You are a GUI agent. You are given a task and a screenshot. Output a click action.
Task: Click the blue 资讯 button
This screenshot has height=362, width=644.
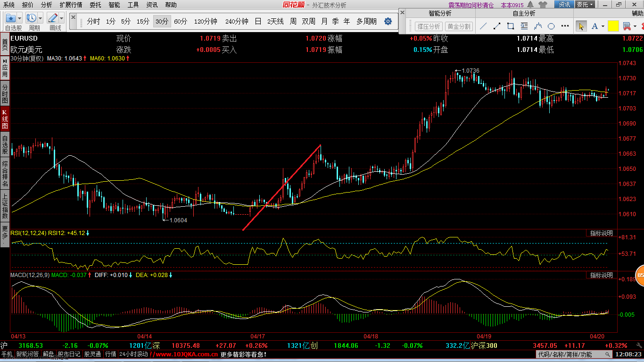(x=564, y=5)
